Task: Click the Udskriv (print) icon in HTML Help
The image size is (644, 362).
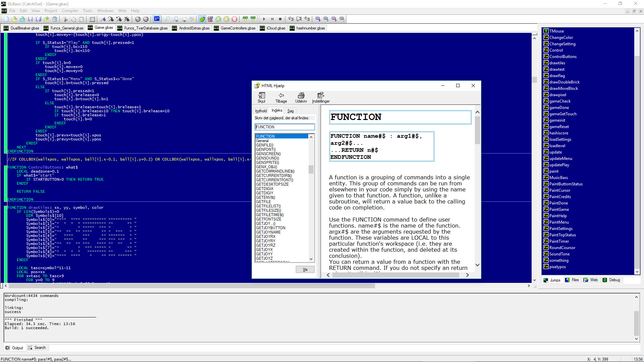Action: tap(301, 98)
